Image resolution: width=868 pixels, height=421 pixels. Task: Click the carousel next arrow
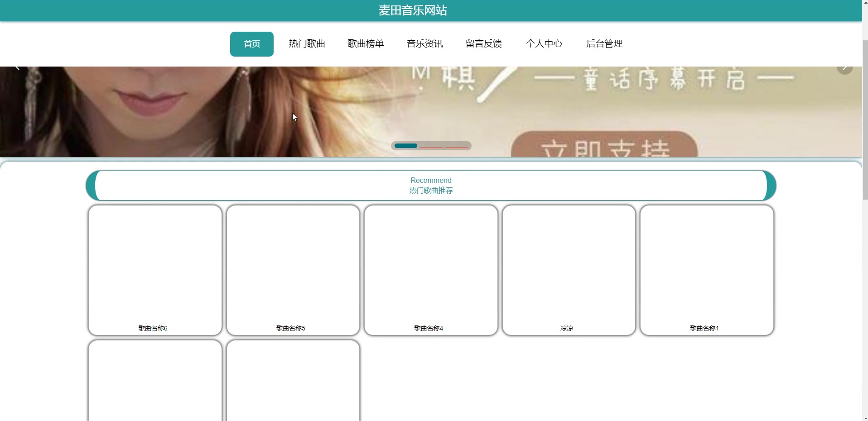pyautogui.click(x=844, y=69)
